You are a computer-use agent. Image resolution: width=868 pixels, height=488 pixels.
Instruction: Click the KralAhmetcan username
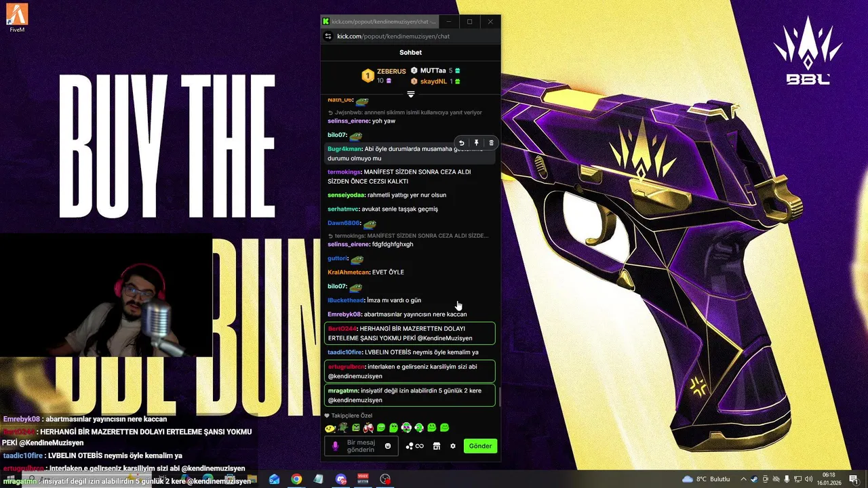[x=349, y=272]
